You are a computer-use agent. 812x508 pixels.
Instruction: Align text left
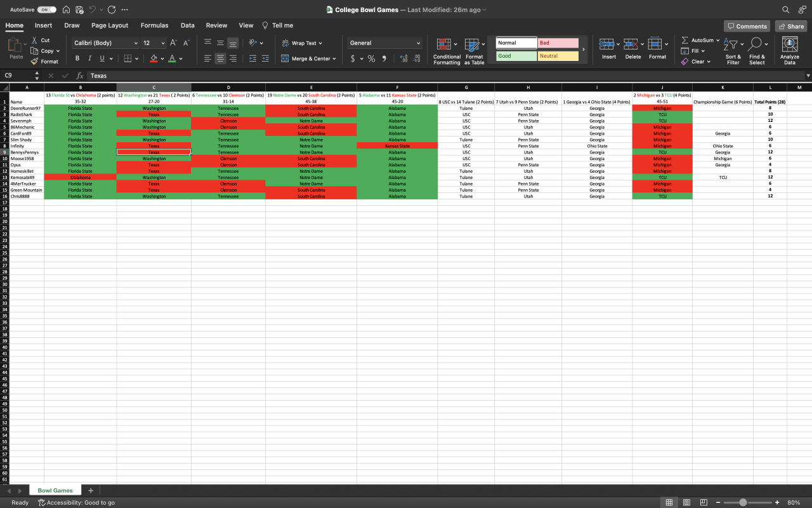207,58
